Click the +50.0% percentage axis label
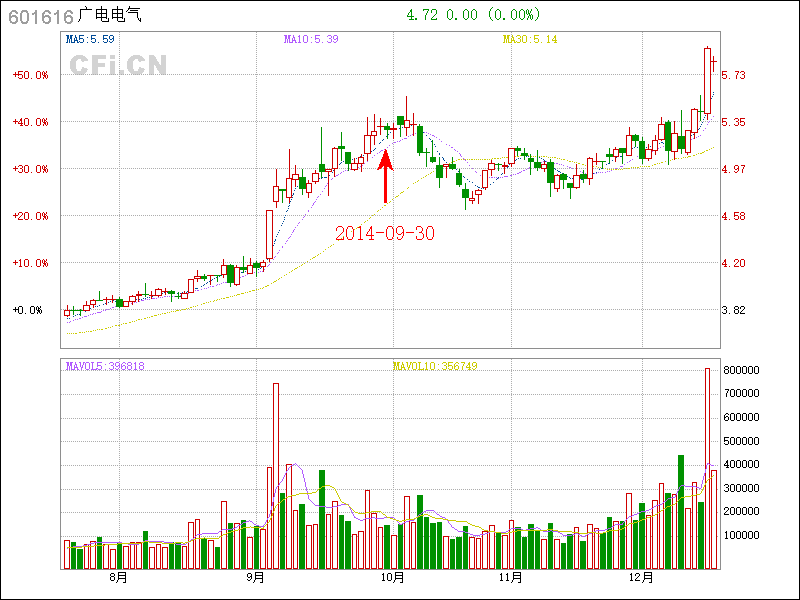This screenshot has width=800, height=600. pos(30,75)
